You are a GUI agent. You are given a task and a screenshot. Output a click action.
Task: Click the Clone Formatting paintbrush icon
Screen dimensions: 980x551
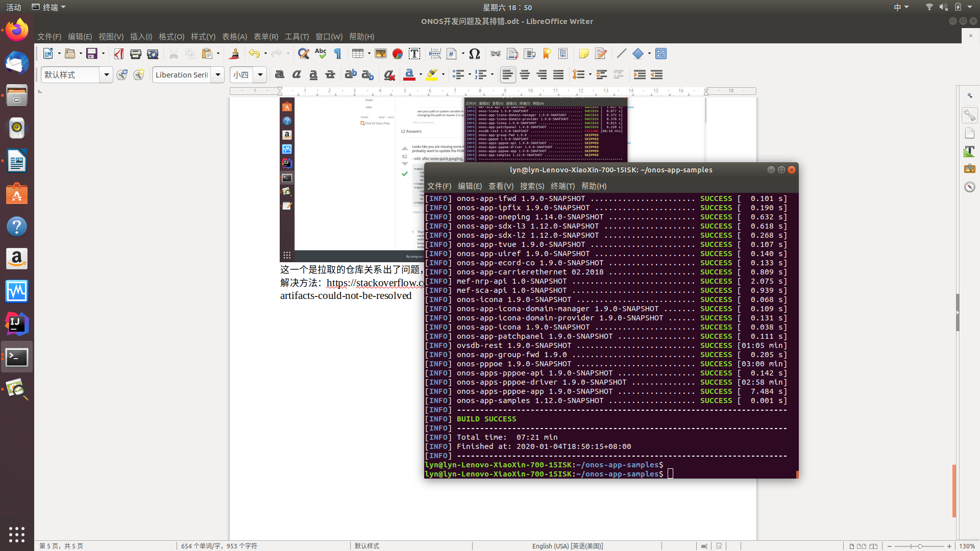click(234, 54)
